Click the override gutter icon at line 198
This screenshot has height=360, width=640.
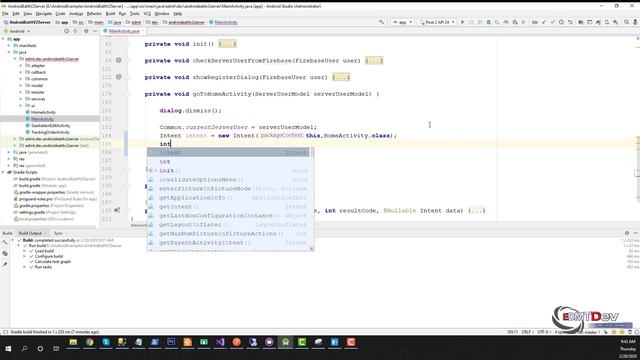pyautogui.click(x=117, y=210)
